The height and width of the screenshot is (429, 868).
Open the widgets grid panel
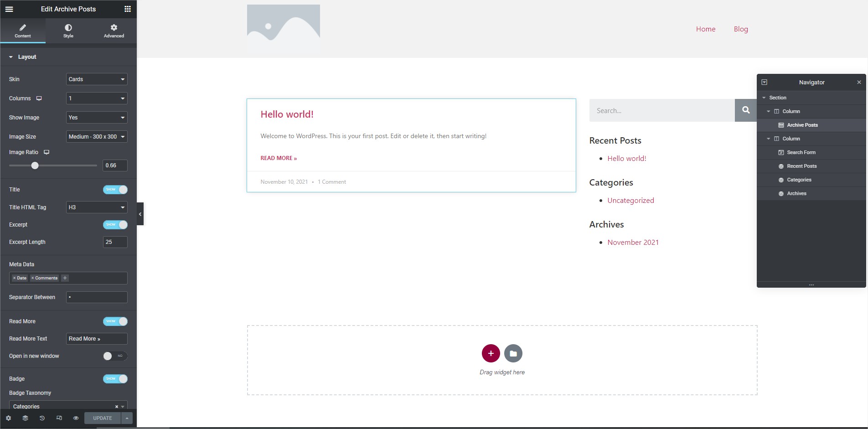click(128, 9)
